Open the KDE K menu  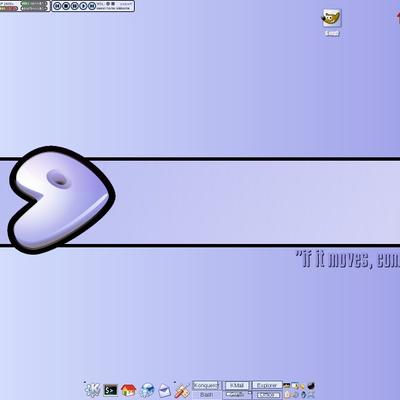tap(92, 389)
